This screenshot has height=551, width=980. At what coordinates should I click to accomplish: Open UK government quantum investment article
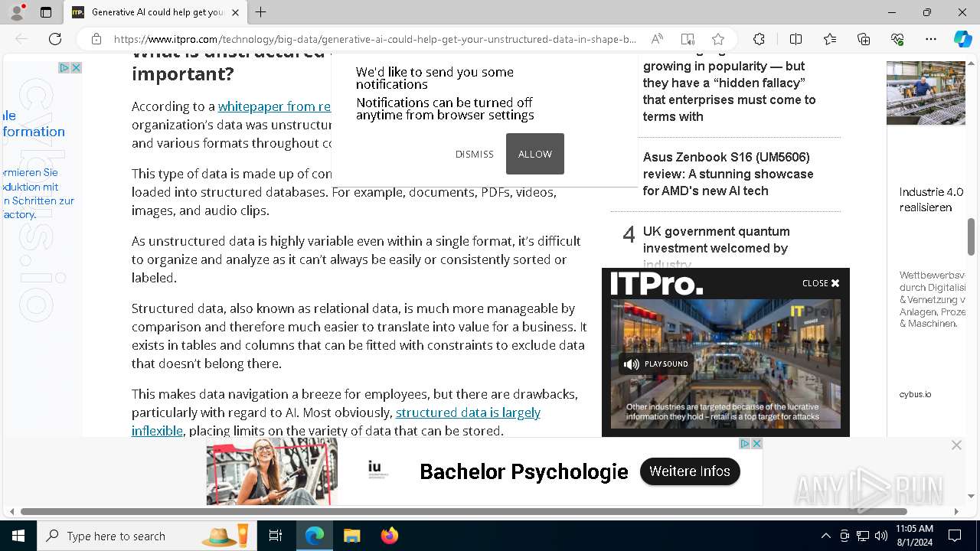pyautogui.click(x=717, y=247)
